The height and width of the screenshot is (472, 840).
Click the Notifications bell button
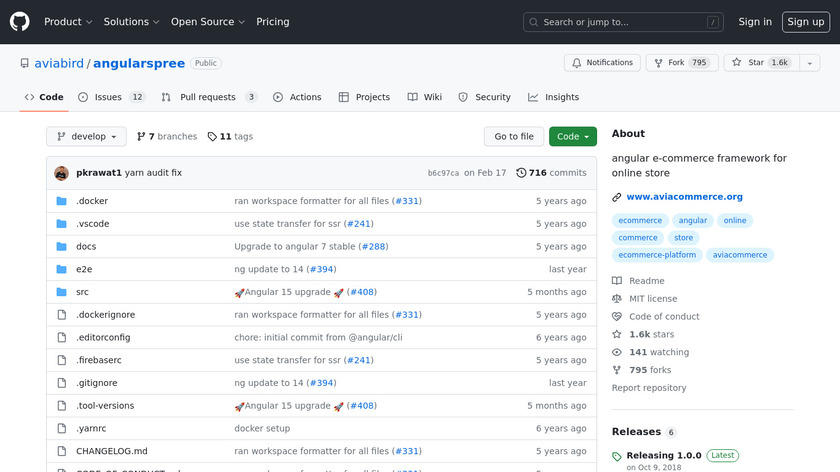tap(602, 63)
